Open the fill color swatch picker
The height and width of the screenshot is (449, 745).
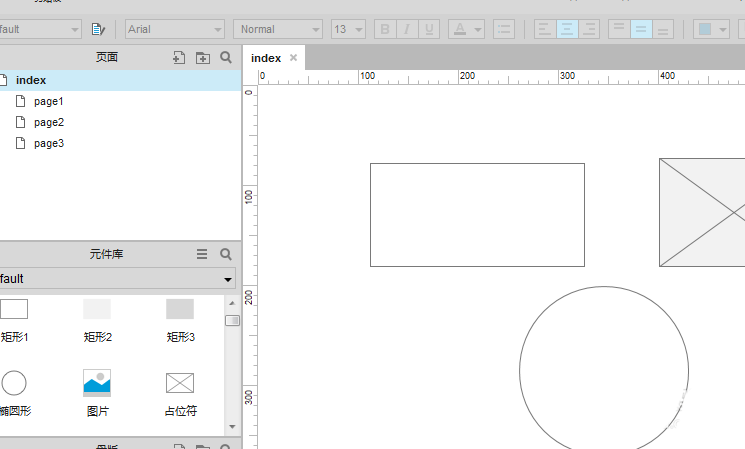[705, 29]
